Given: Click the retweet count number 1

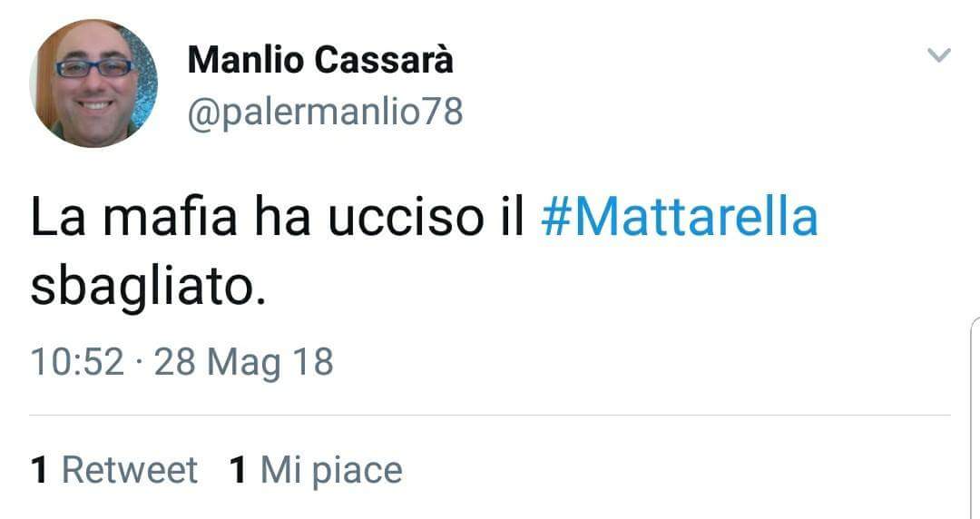Looking at the screenshot, I should (x=39, y=470).
